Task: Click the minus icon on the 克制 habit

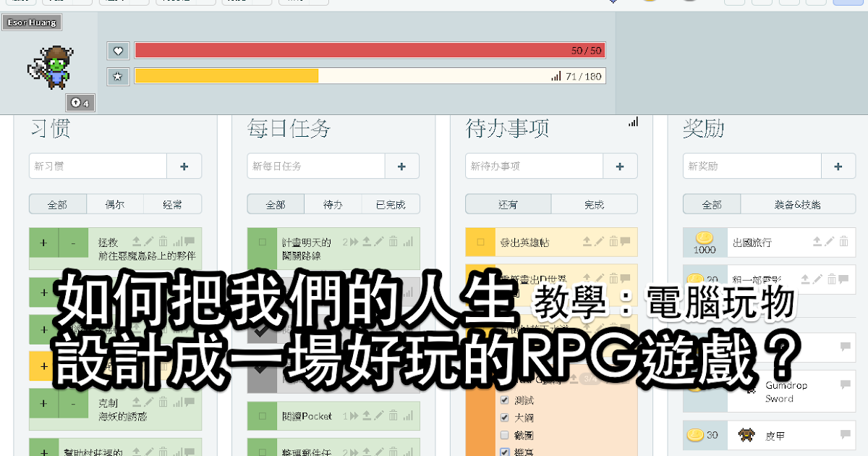Action: point(73,403)
